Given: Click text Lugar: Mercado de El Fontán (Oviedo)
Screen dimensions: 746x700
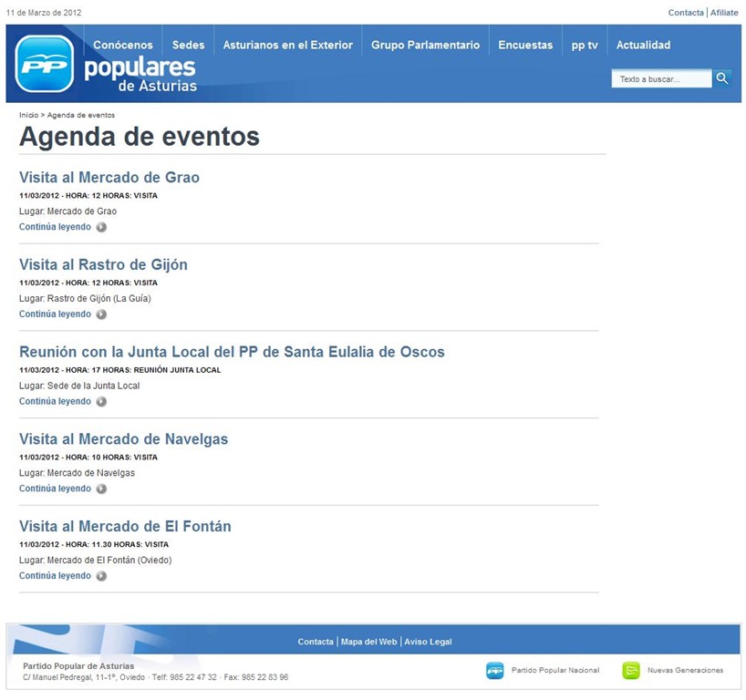Looking at the screenshot, I should (x=95, y=561).
